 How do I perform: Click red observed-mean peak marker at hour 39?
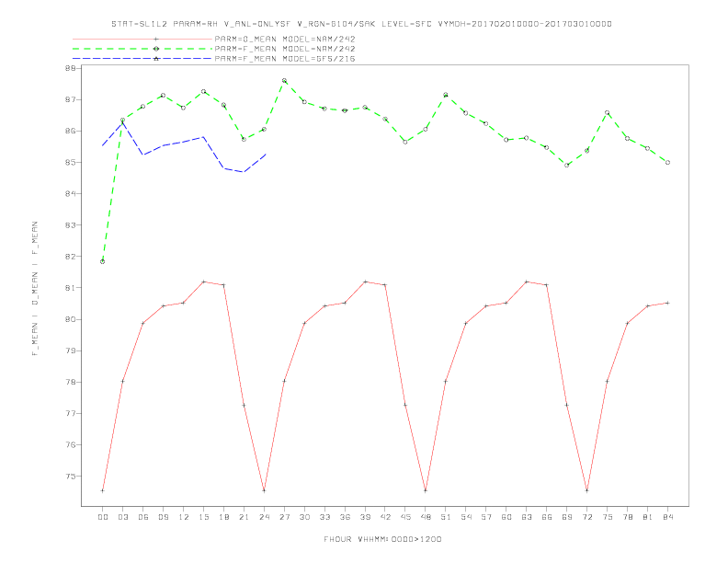pyautogui.click(x=366, y=282)
